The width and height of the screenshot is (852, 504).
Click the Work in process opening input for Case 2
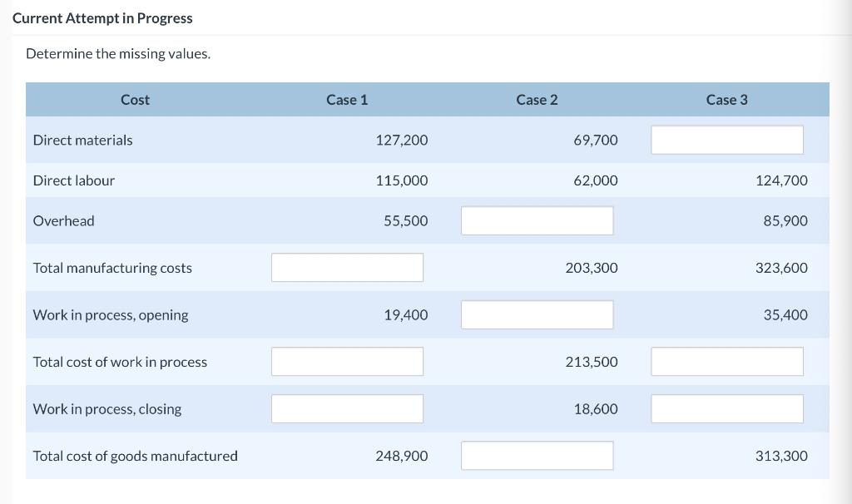click(537, 314)
